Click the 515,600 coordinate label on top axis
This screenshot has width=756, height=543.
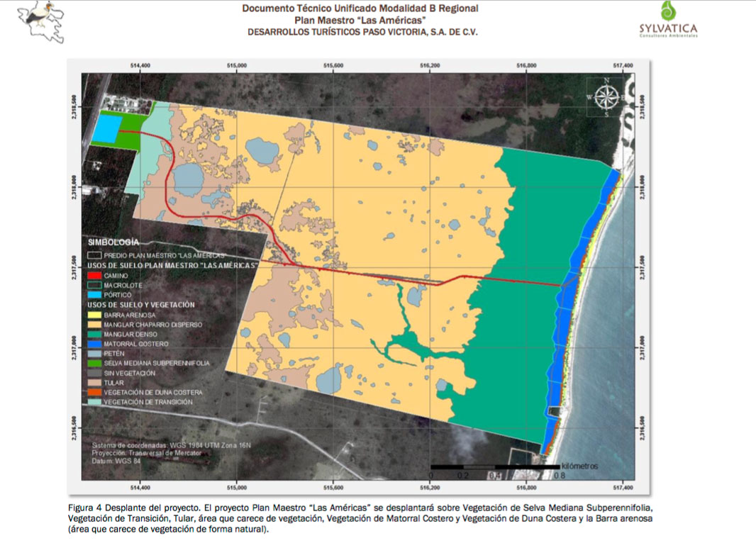click(333, 65)
